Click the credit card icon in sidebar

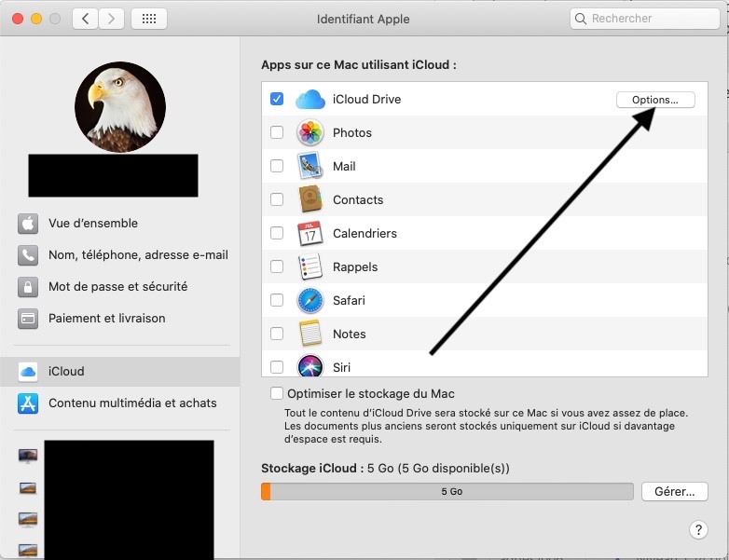click(x=28, y=319)
